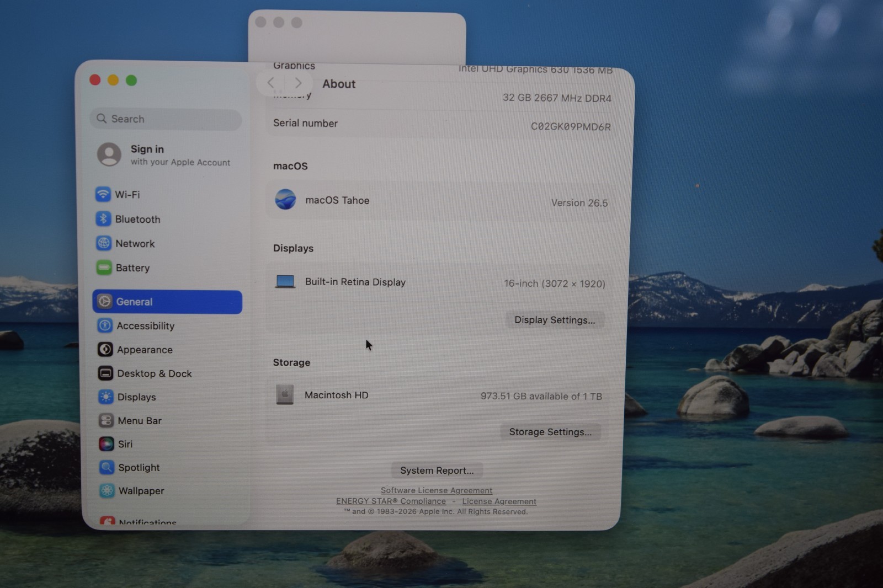883x588 pixels.
Task: Click 973.51 GB available of 1 TB
Action: pos(541,396)
